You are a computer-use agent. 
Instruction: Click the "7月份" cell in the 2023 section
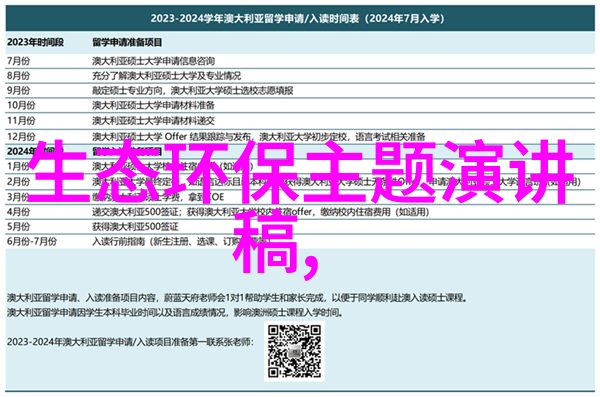(x=18, y=61)
